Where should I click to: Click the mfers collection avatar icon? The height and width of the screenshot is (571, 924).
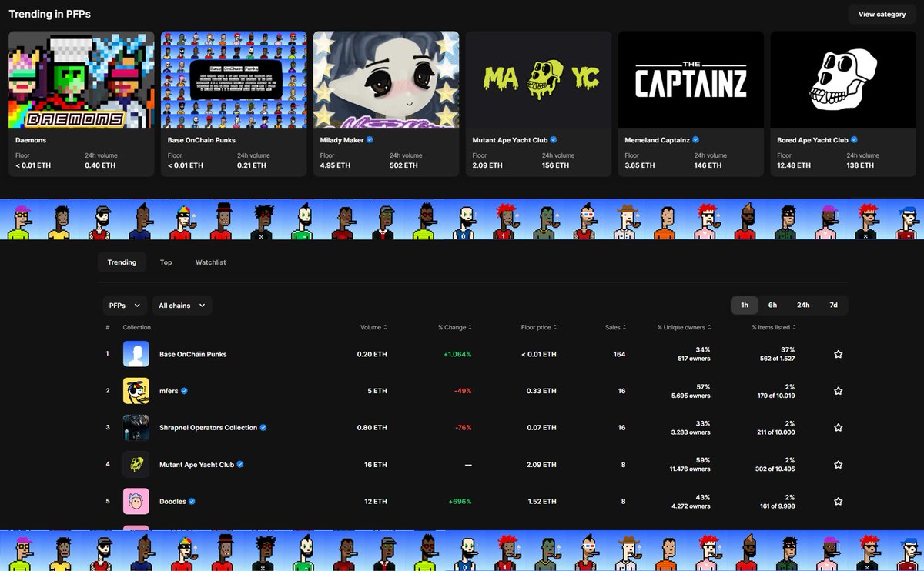(136, 391)
